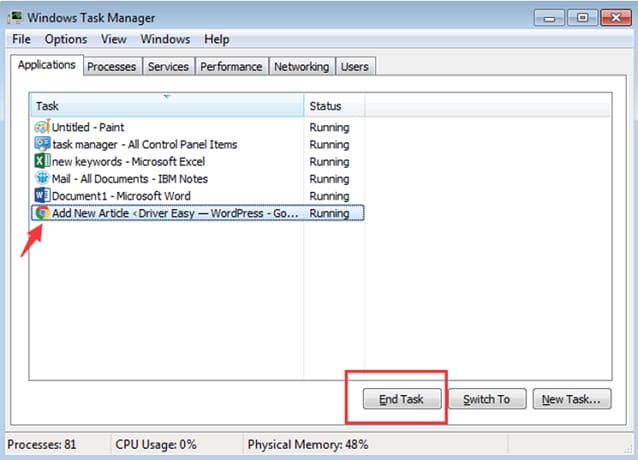
Task: Switch to the Users tab
Action: click(x=355, y=67)
